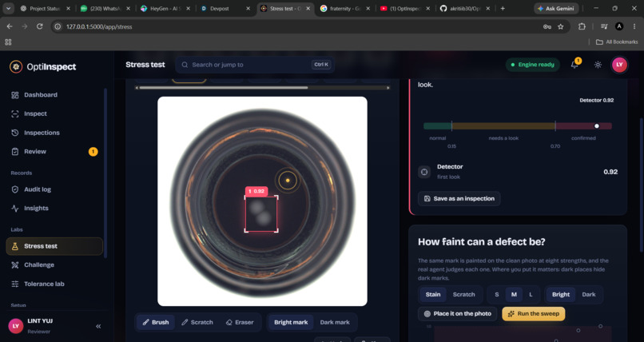
Task: Click the Engine ready status pill
Action: pos(532,65)
